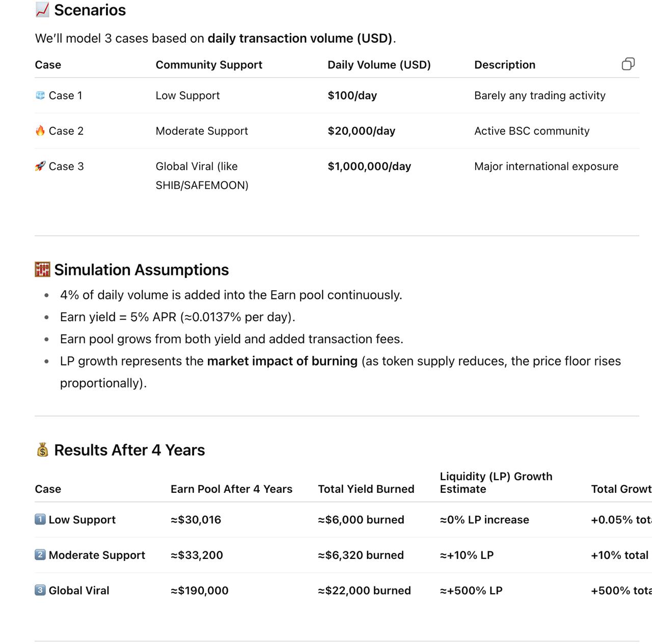Click the $20,000/day volume value

pos(361,131)
